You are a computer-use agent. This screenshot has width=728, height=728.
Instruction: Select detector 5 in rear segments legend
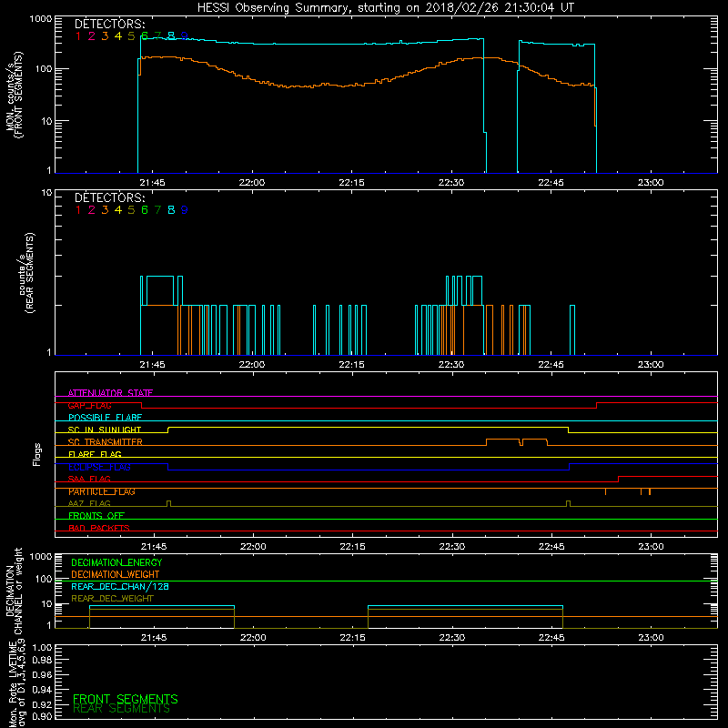(x=131, y=210)
